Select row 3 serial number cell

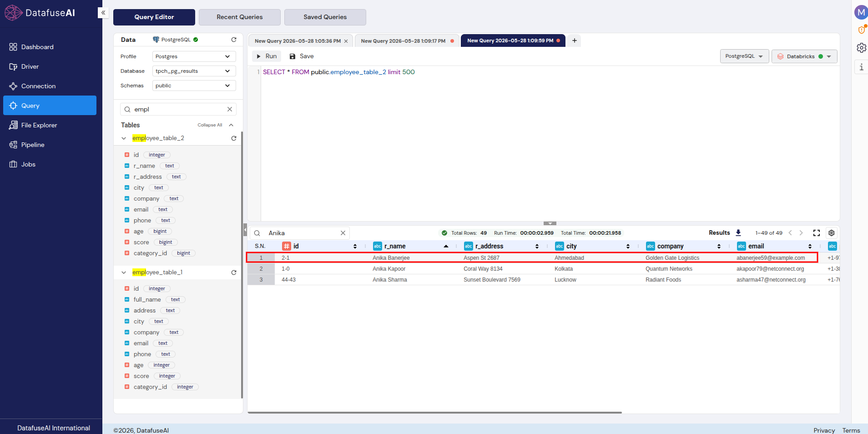pos(261,280)
